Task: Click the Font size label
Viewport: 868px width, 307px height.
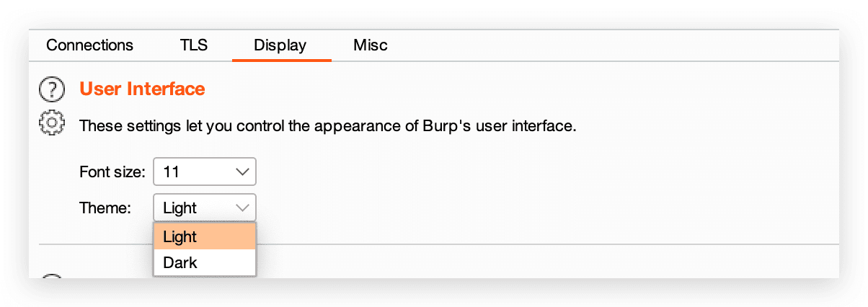Action: click(x=112, y=172)
